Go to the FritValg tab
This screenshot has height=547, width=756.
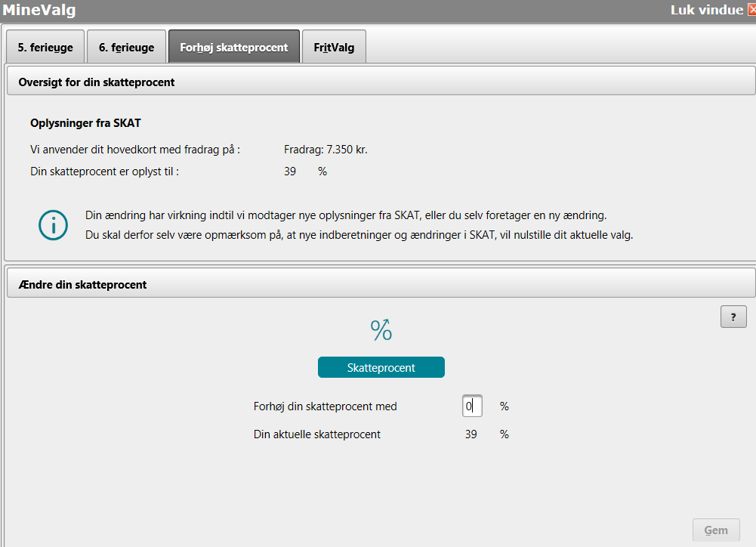coord(334,48)
